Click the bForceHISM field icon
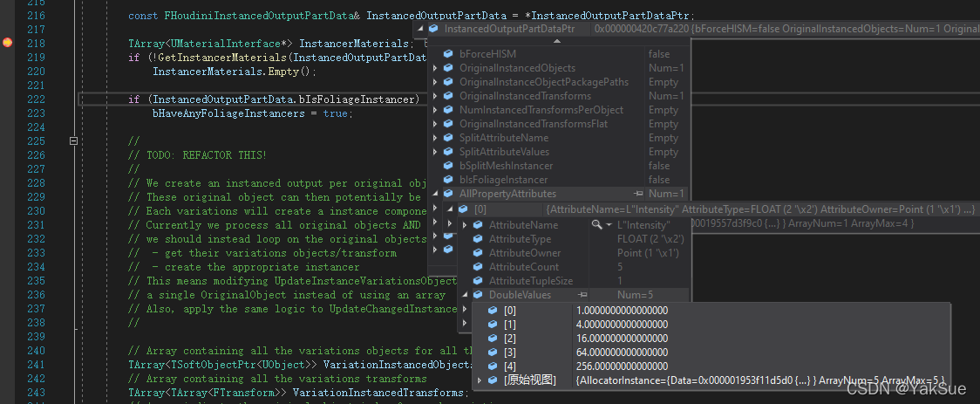This screenshot has width=980, height=404. 448,54
